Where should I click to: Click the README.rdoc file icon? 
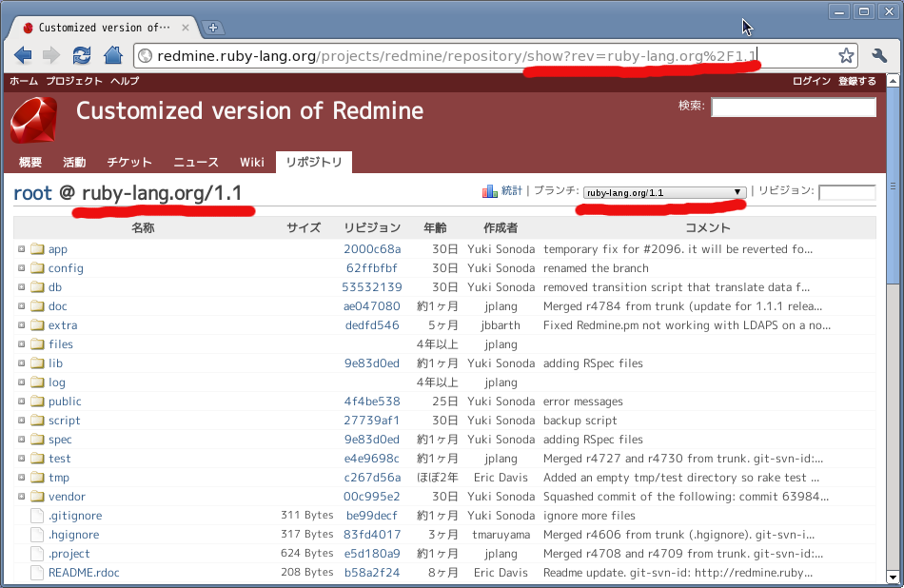37,572
